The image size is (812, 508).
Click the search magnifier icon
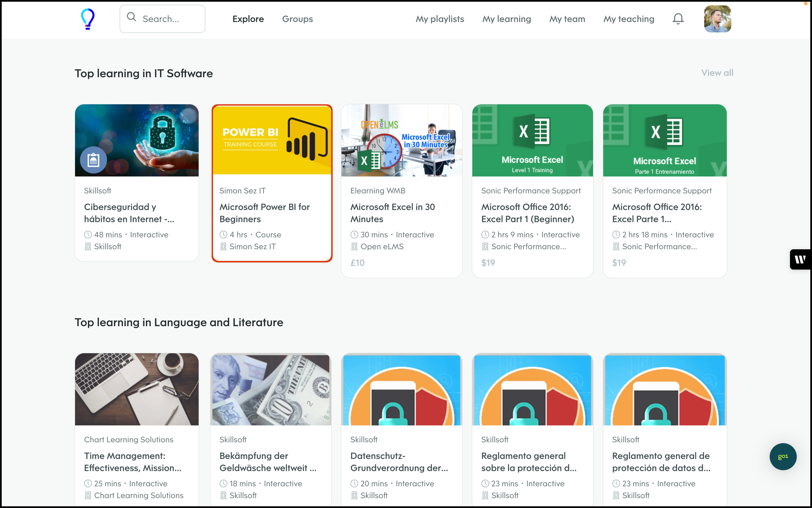pos(131,17)
